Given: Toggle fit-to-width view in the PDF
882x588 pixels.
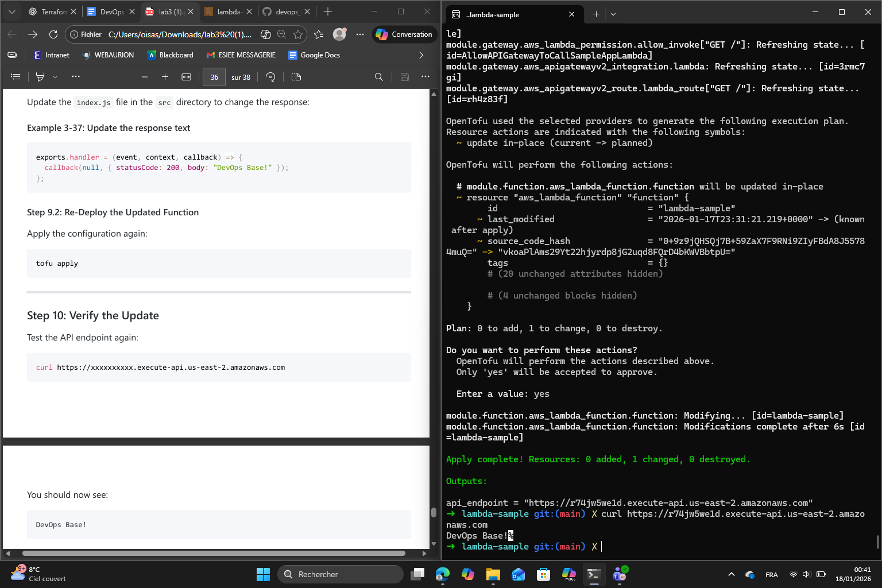Looking at the screenshot, I should coord(186,76).
